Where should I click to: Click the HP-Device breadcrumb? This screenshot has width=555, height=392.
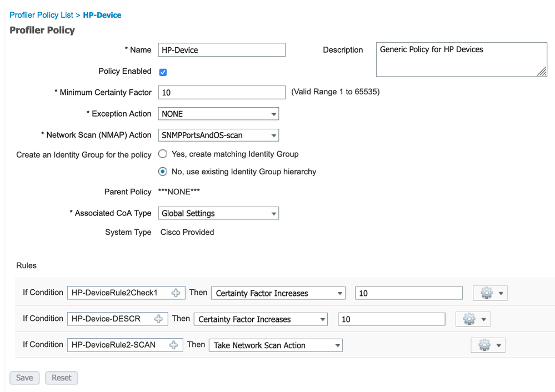pyautogui.click(x=102, y=15)
